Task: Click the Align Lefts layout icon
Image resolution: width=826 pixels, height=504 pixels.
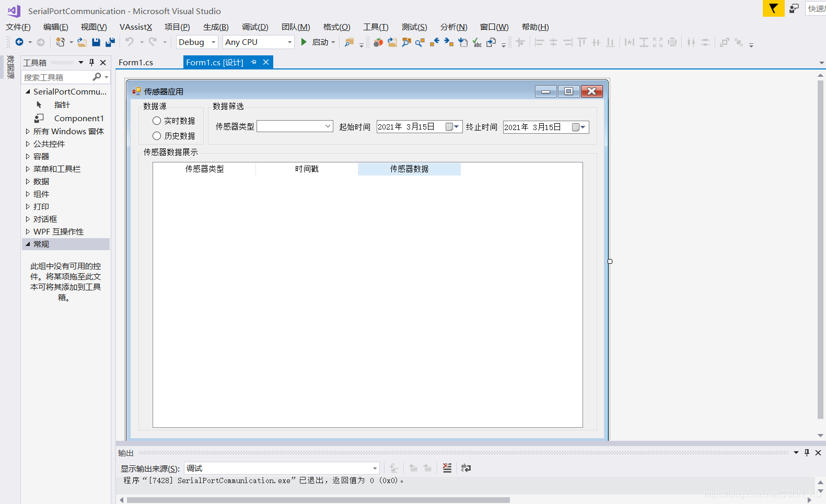Action: click(x=539, y=42)
